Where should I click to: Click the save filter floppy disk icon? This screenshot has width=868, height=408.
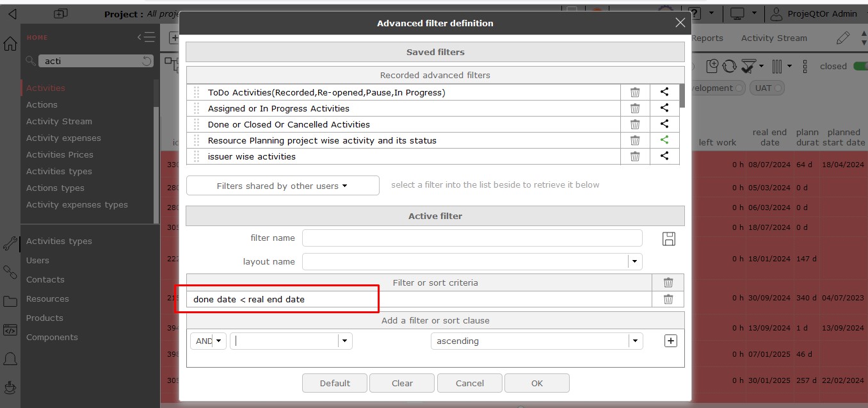tap(669, 239)
